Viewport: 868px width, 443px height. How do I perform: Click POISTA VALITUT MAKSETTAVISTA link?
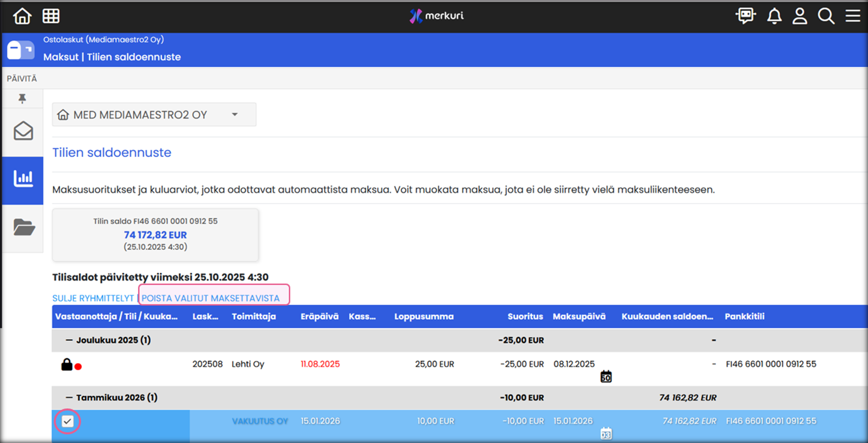tap(210, 298)
